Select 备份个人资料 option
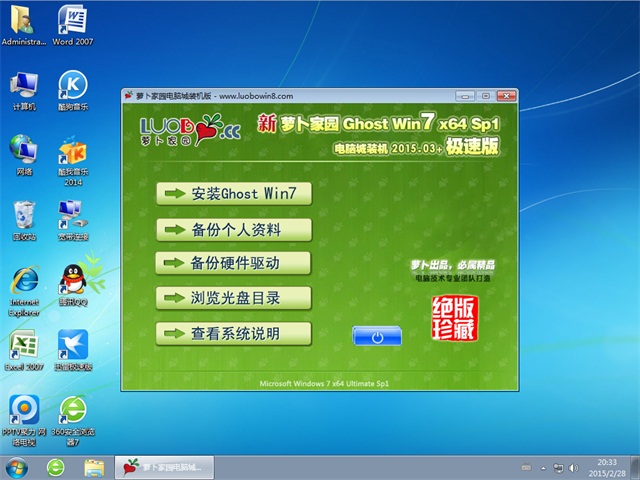Viewport: 640px width, 480px height. [233, 229]
